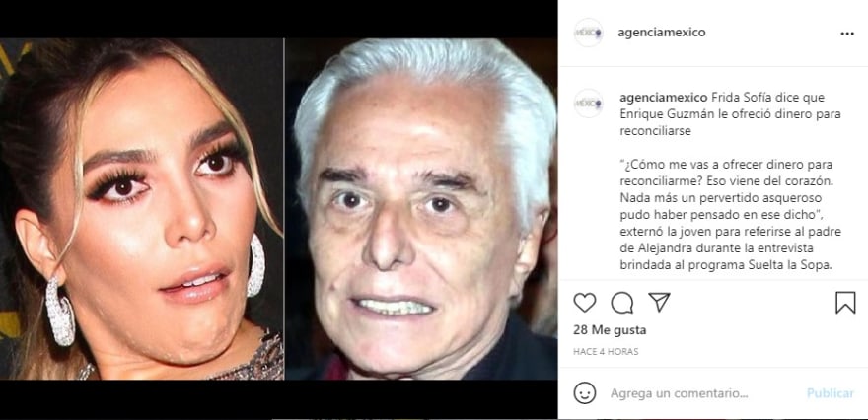868x420 pixels.
Task: Click the HACE 4 HORAS timestamp
Action: point(606,351)
